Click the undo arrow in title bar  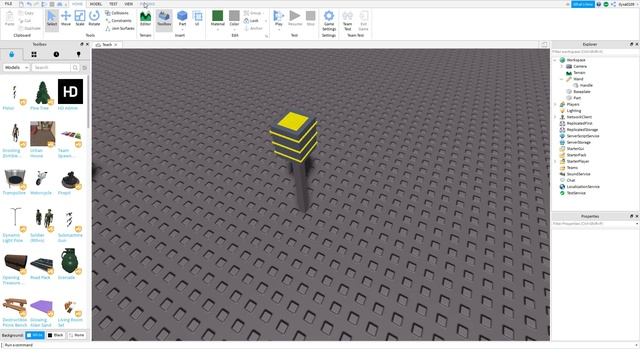(29, 4)
